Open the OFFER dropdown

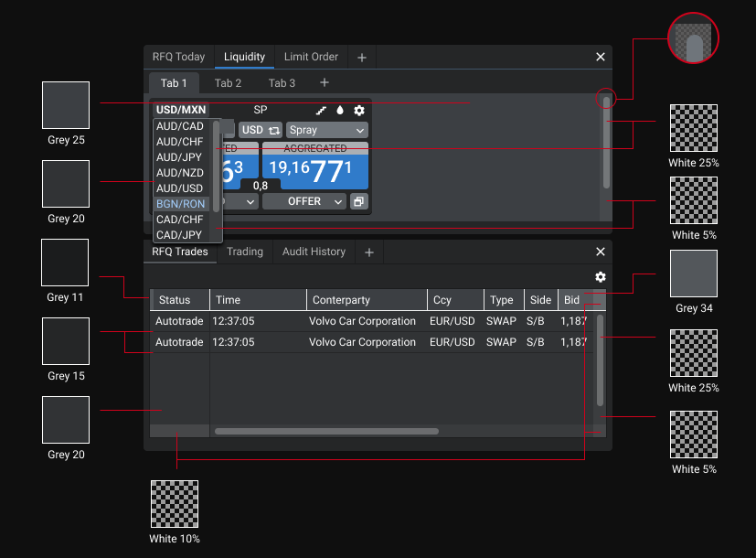click(x=303, y=201)
